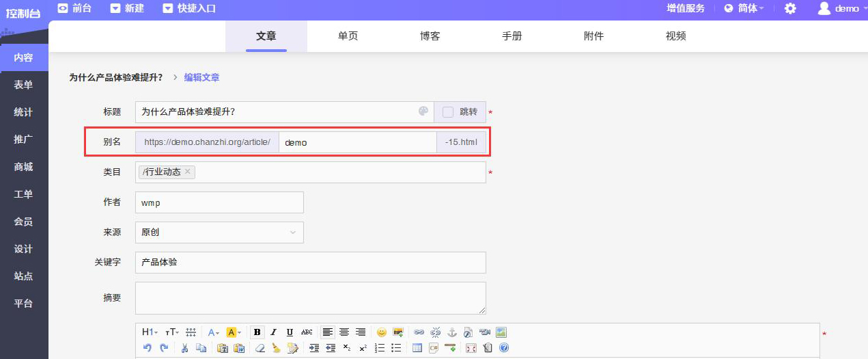Open editor help about icon

503,347
